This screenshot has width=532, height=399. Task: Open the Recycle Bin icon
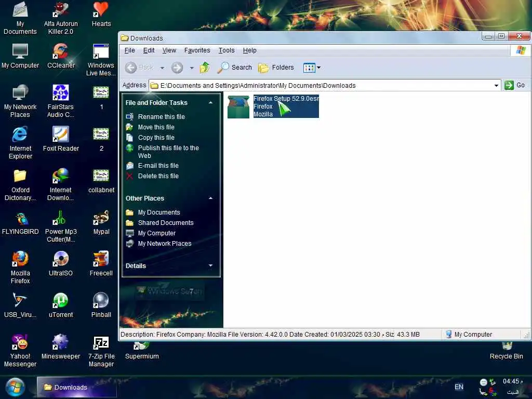click(506, 351)
